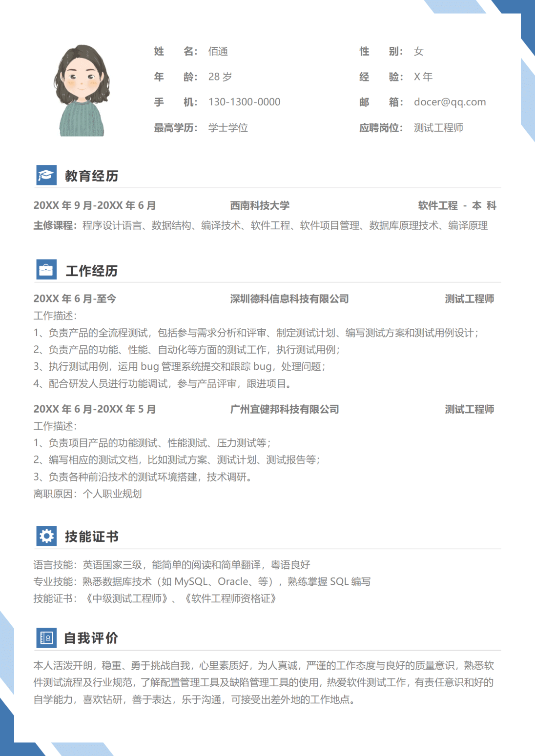Viewport: 535px width, 756px height.
Task: Click line 1、负责项目产品的功能测试
Action: point(152,443)
